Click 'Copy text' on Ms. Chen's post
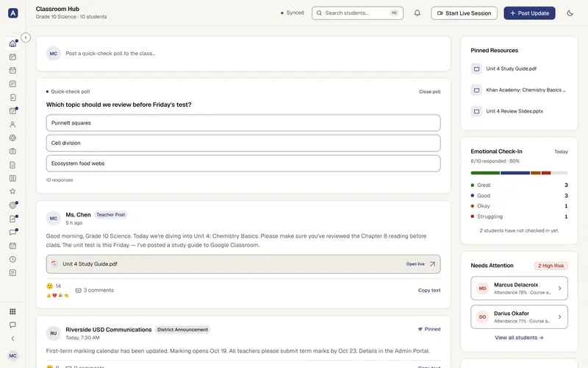This screenshot has width=588, height=368. (x=429, y=290)
